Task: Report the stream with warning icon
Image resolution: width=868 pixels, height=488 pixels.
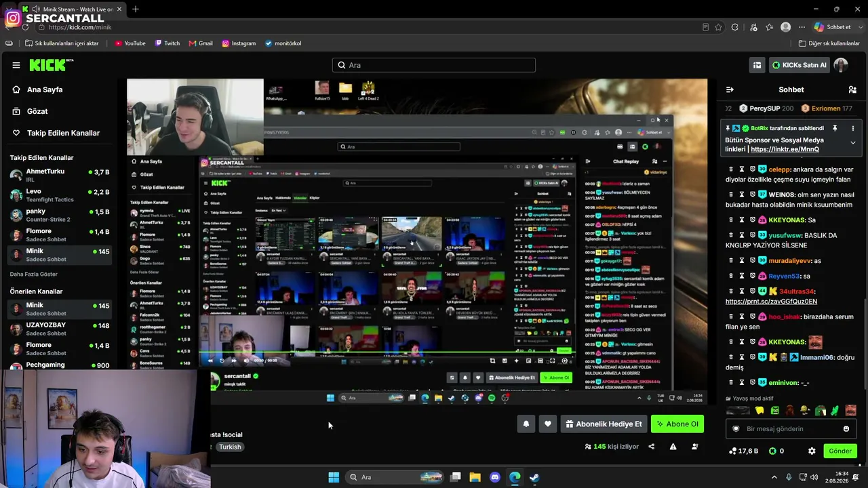Action: [673, 447]
